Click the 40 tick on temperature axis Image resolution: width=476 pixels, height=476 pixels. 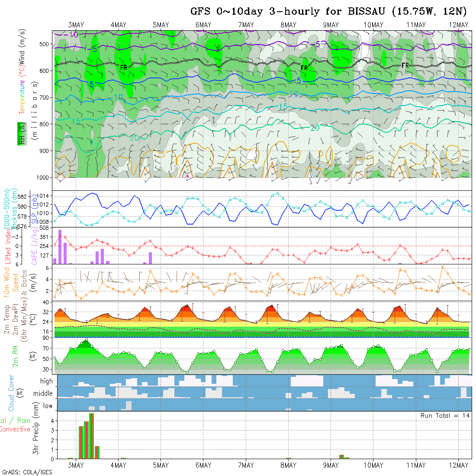45,302
